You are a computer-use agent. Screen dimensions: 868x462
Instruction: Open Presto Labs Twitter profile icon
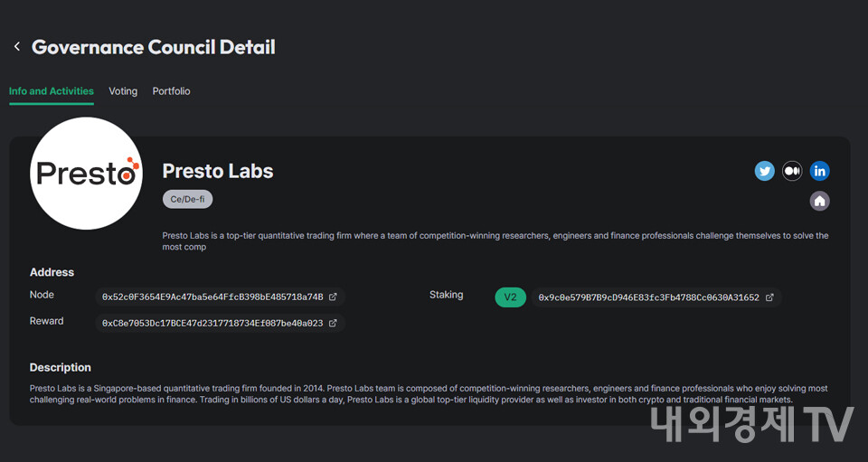[765, 171]
